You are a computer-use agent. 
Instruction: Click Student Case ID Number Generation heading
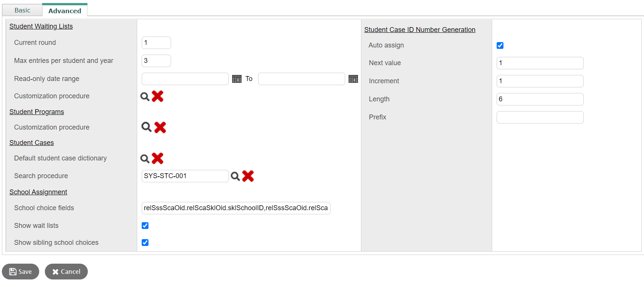(x=420, y=30)
